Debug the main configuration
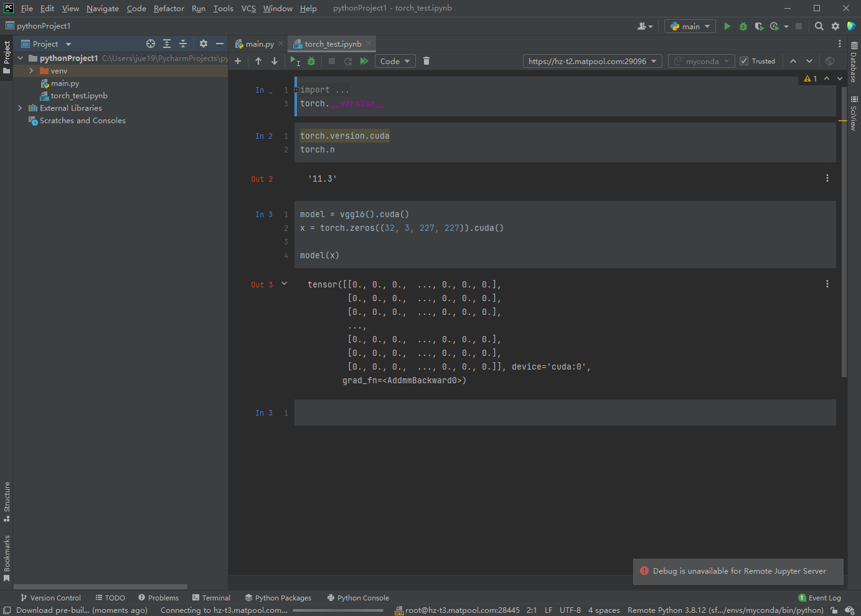 (x=743, y=26)
